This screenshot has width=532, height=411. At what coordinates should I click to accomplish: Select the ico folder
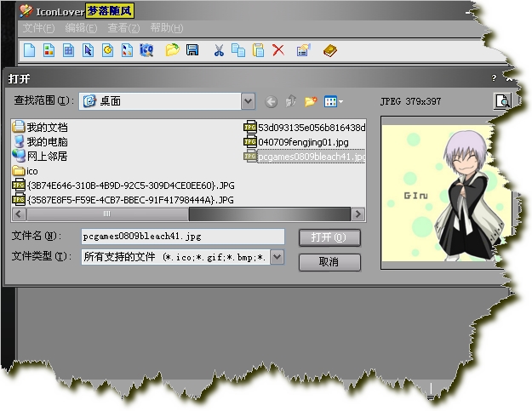pos(25,171)
